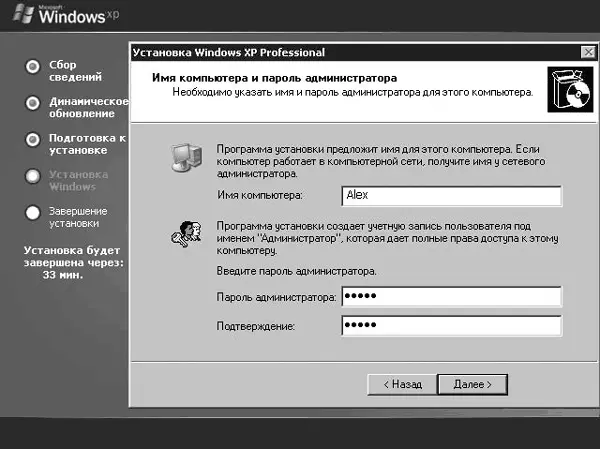
Task: Select the 'Подготовка к установке' step bullet
Action: pyautogui.click(x=33, y=139)
